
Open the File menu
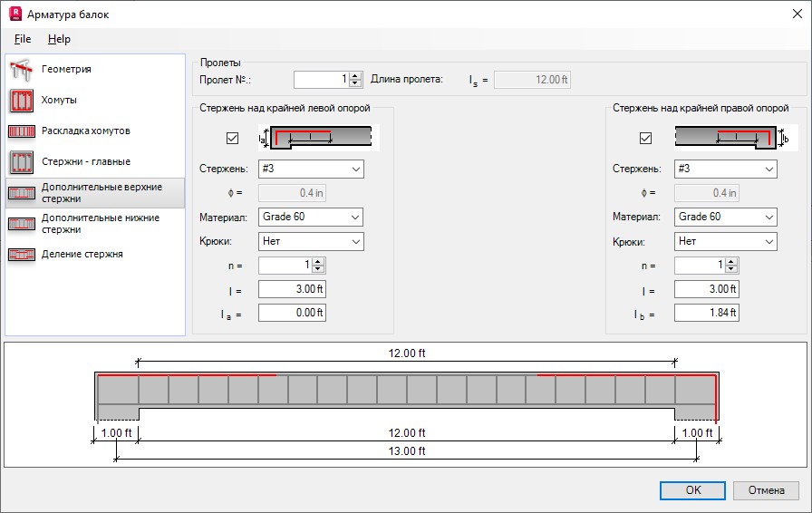23,39
